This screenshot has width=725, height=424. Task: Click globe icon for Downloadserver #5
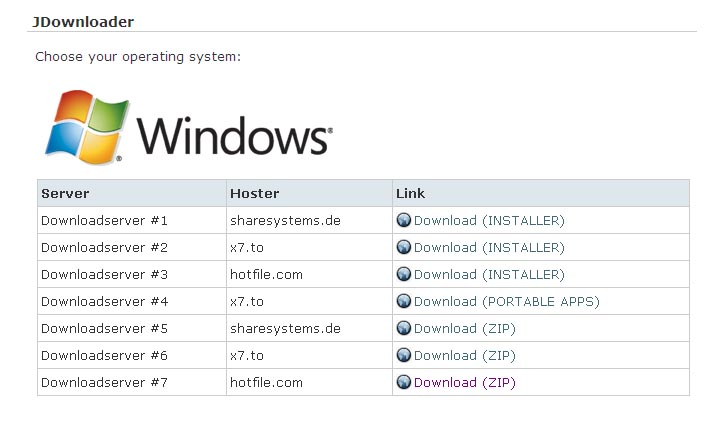(404, 328)
